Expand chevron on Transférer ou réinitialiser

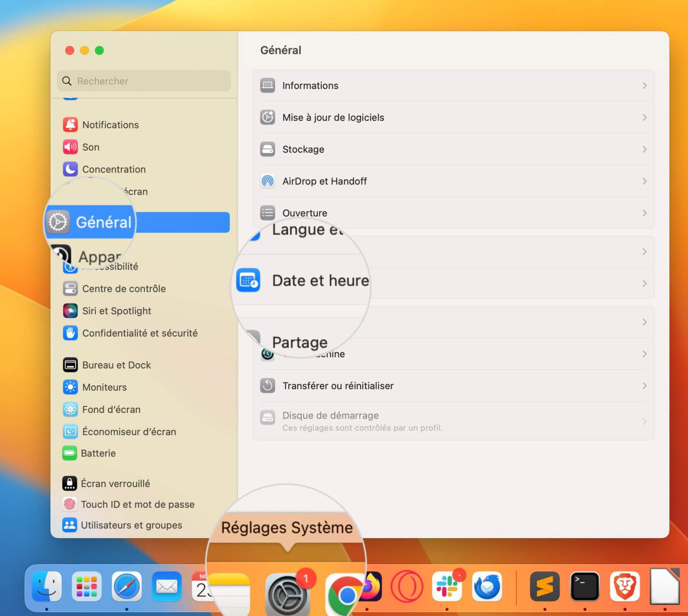coord(645,386)
